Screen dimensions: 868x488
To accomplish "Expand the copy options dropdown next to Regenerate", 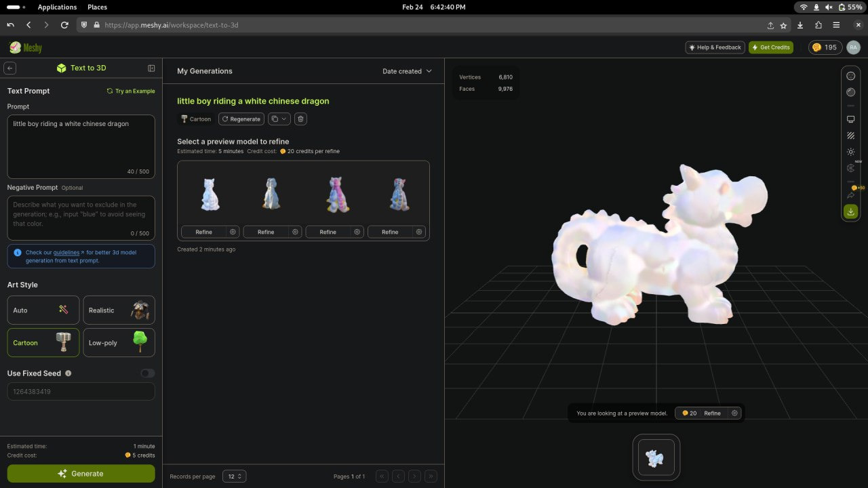I will (279, 119).
